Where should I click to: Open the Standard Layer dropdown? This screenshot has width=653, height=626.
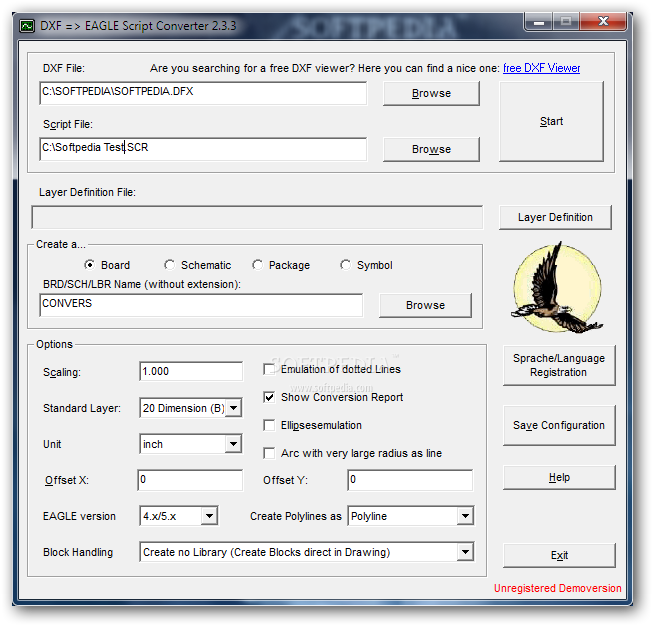(234, 408)
